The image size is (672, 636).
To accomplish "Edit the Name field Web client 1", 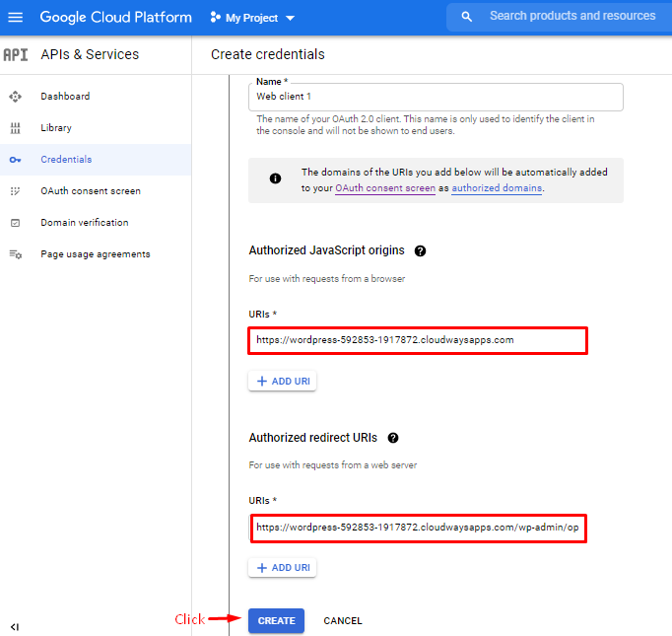I will [x=436, y=97].
